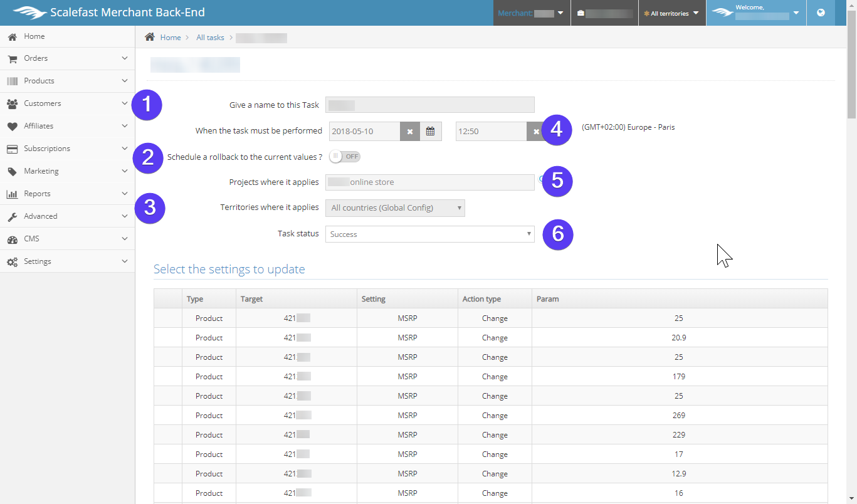Viewport: 857px width, 504px height.
Task: Open the Orders section via its cart icon
Action: click(13, 58)
